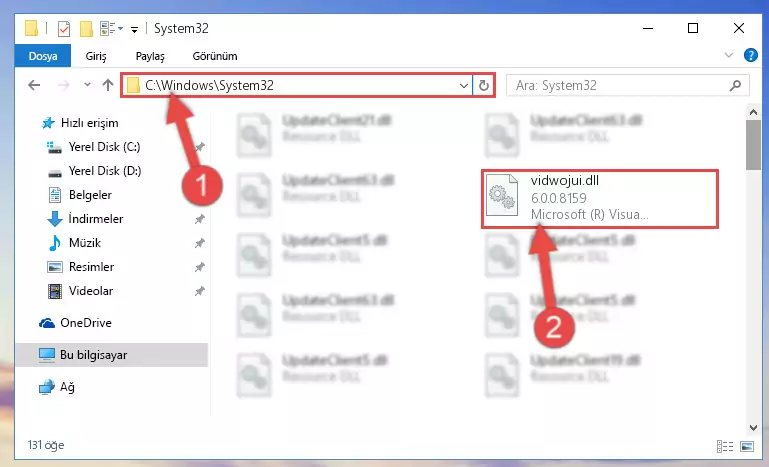This screenshot has width=769, height=467.
Task: Click the search magnifier icon
Action: pyautogui.click(x=735, y=85)
